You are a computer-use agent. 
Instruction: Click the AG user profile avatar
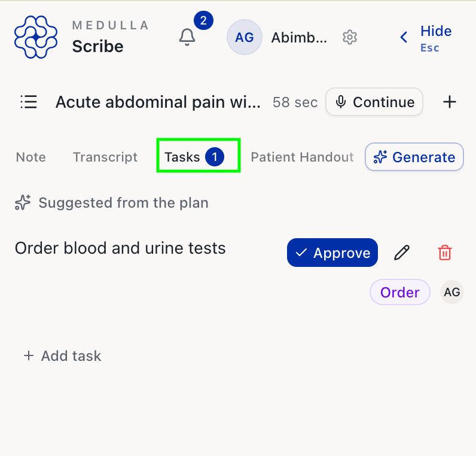(245, 37)
